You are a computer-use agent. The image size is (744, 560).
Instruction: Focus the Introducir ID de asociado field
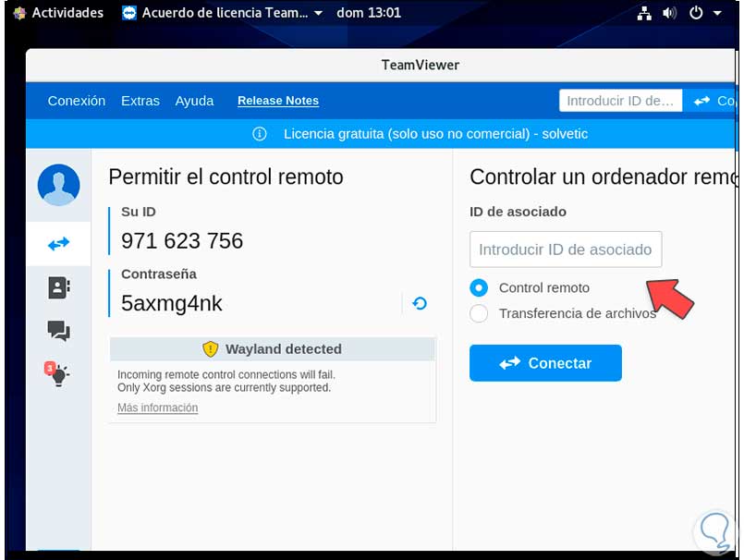[566, 250]
